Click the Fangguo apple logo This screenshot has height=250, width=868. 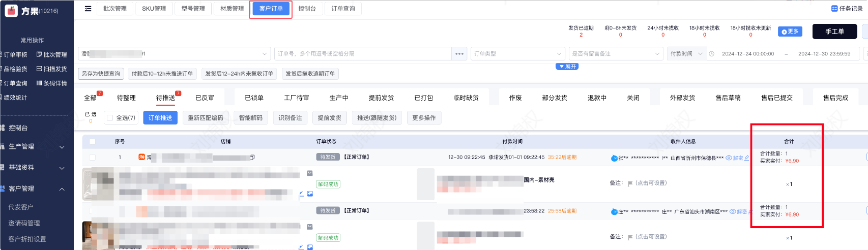[11, 11]
